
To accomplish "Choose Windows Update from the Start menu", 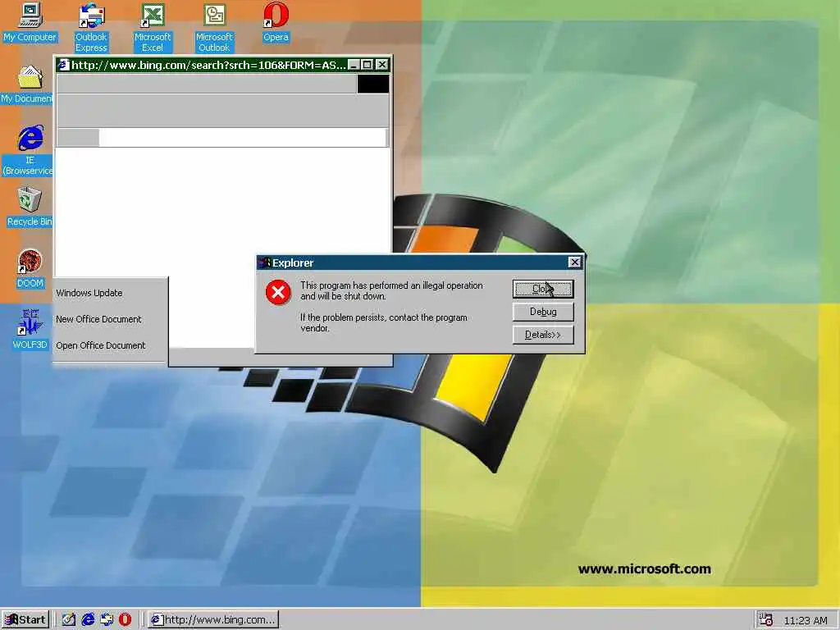I will click(x=89, y=293).
